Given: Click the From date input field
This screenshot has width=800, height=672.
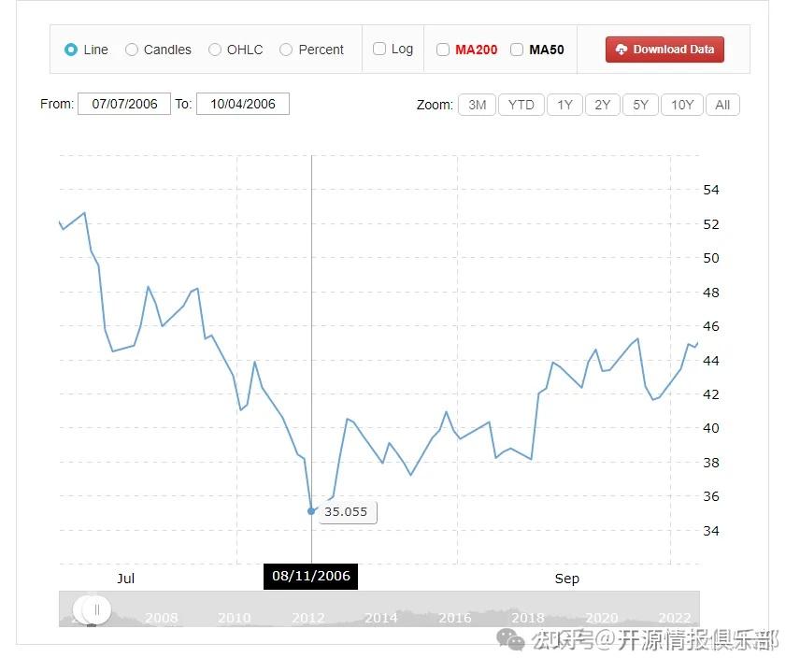Looking at the screenshot, I should click(124, 104).
